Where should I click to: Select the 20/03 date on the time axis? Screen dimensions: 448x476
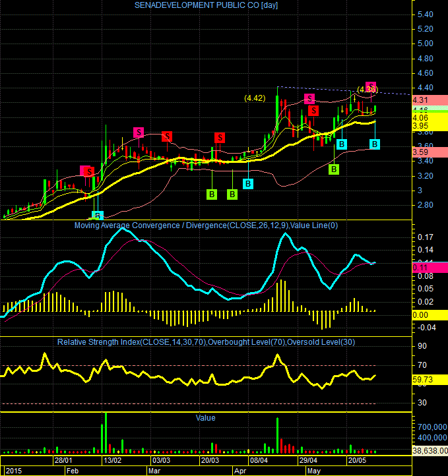(x=210, y=460)
